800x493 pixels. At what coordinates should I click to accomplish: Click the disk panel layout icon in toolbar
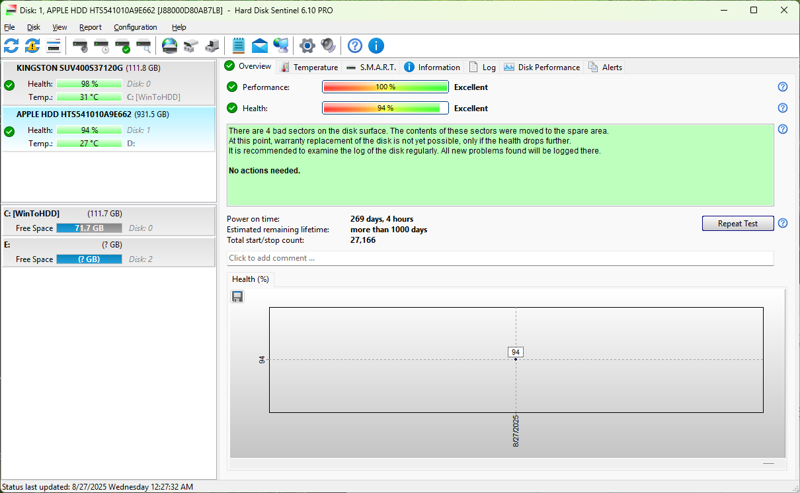(54, 46)
